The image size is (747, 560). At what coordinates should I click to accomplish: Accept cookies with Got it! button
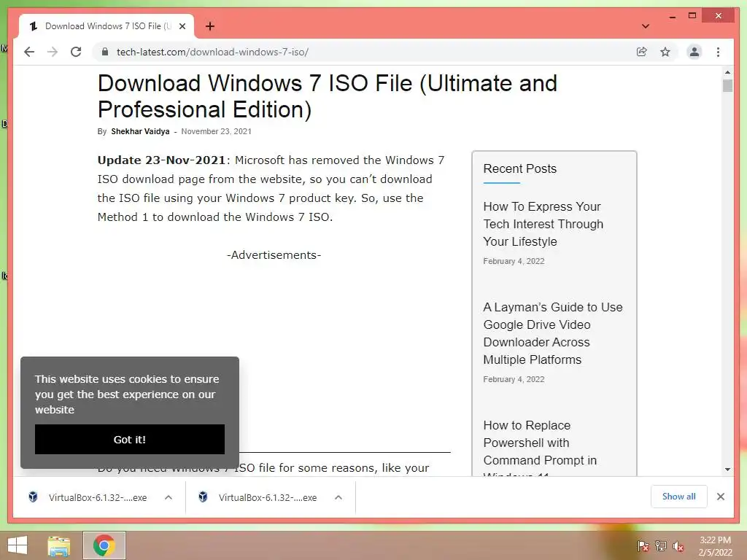130,439
